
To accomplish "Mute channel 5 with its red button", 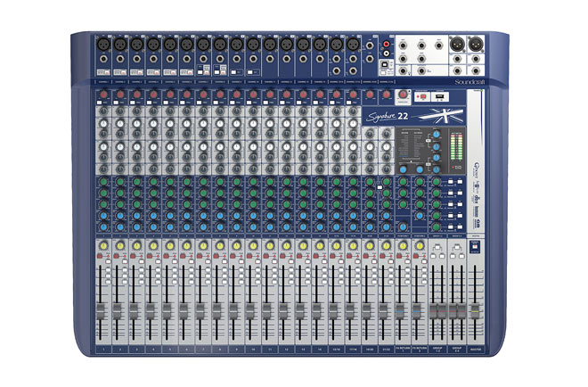I will coord(167,256).
